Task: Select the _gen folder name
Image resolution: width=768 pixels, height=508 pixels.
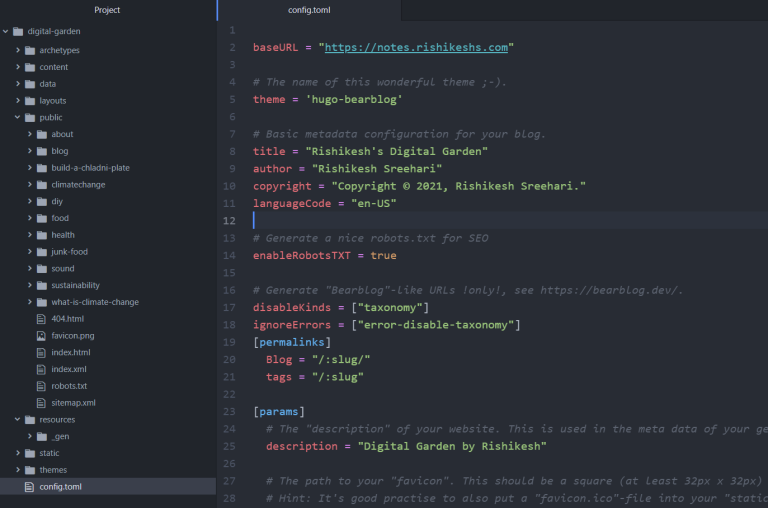Action: 60,436
